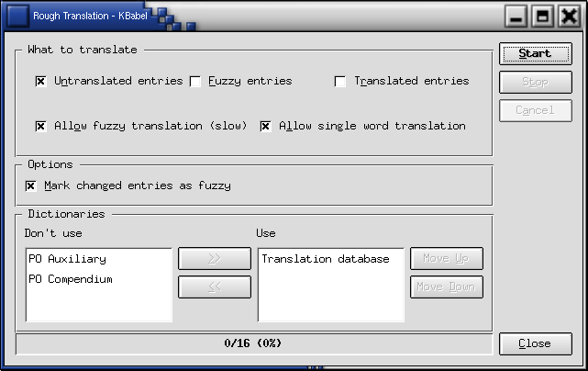Click the Start button
The width and height of the screenshot is (588, 371).
(536, 53)
